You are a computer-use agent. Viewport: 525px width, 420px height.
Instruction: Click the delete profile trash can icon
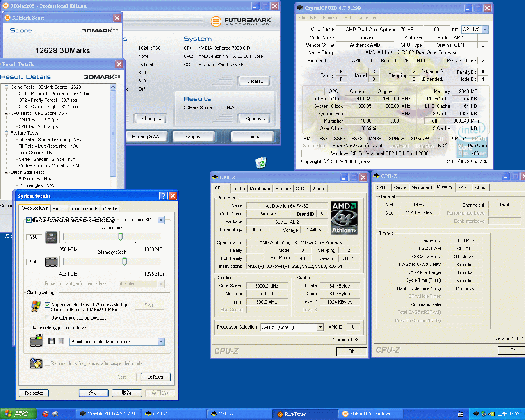coord(61,341)
